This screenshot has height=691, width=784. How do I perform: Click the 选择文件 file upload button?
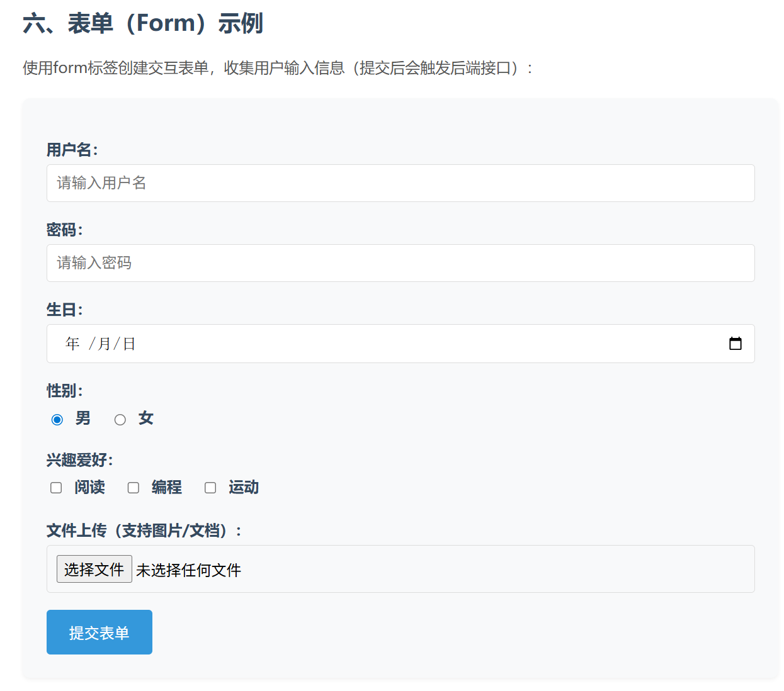click(94, 568)
